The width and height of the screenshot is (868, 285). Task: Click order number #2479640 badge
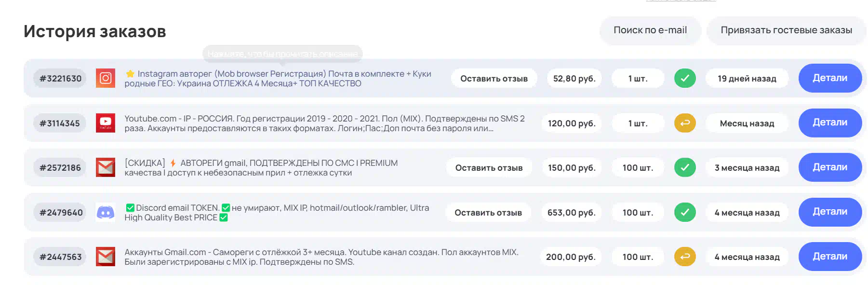tap(61, 213)
